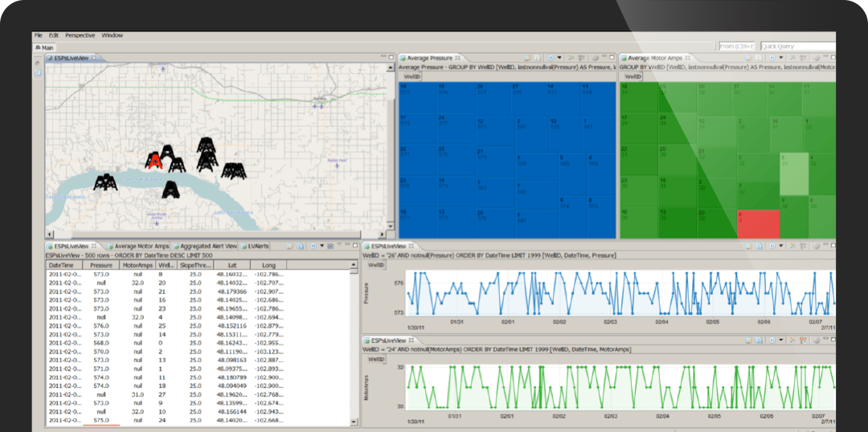
Task: Select the Main perspective tab
Action: click(45, 47)
